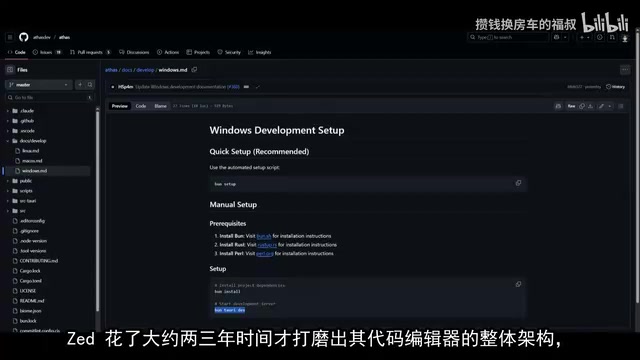This screenshot has height=360, width=640.
Task: Expand commit message ellipsis badge
Action: (246, 87)
